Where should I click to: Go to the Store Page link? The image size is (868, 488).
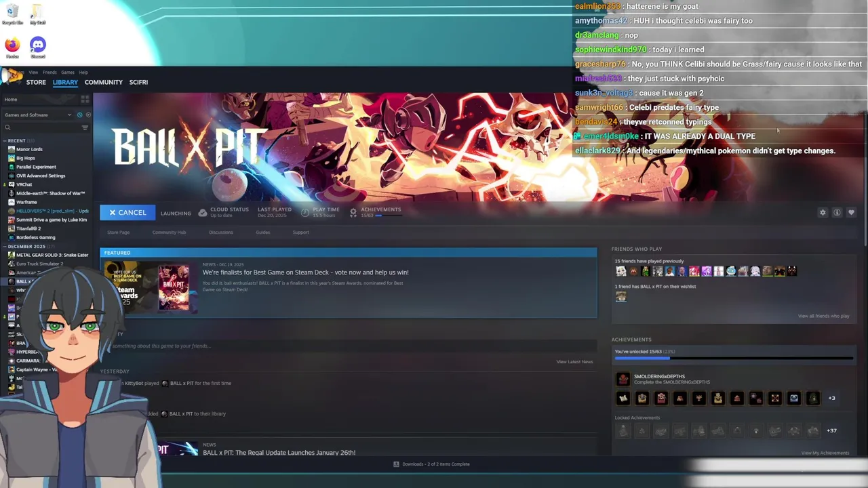(x=118, y=232)
